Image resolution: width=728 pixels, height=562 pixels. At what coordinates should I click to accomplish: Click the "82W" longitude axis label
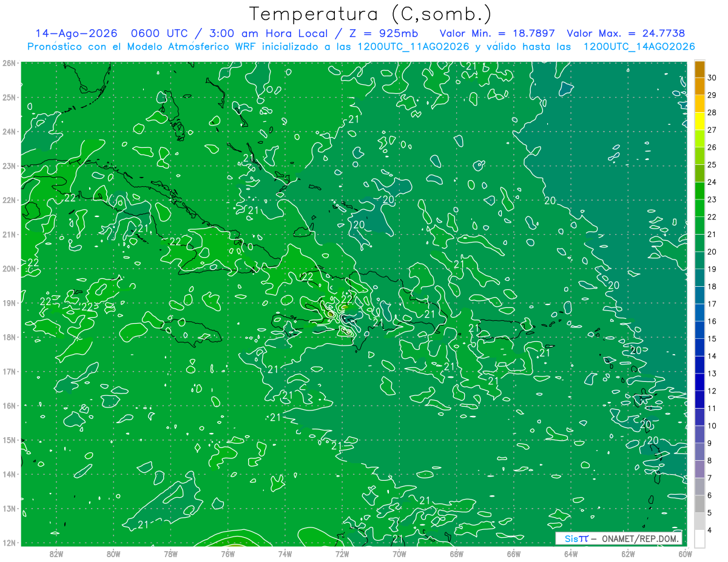click(56, 555)
